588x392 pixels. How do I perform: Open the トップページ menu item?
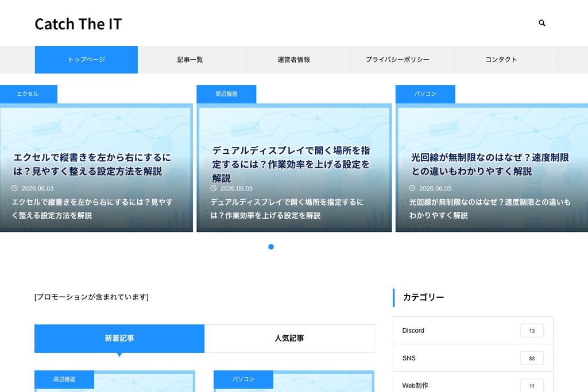86,60
